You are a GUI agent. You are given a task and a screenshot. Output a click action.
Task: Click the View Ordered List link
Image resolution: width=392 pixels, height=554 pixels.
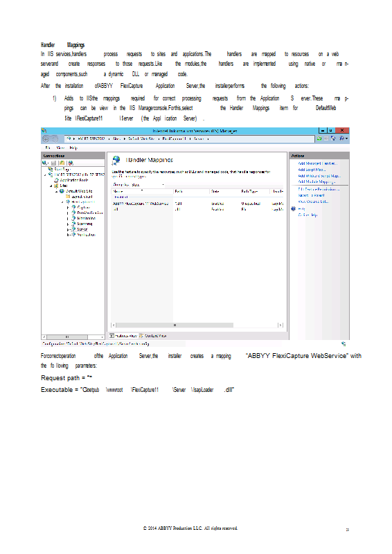(x=313, y=202)
